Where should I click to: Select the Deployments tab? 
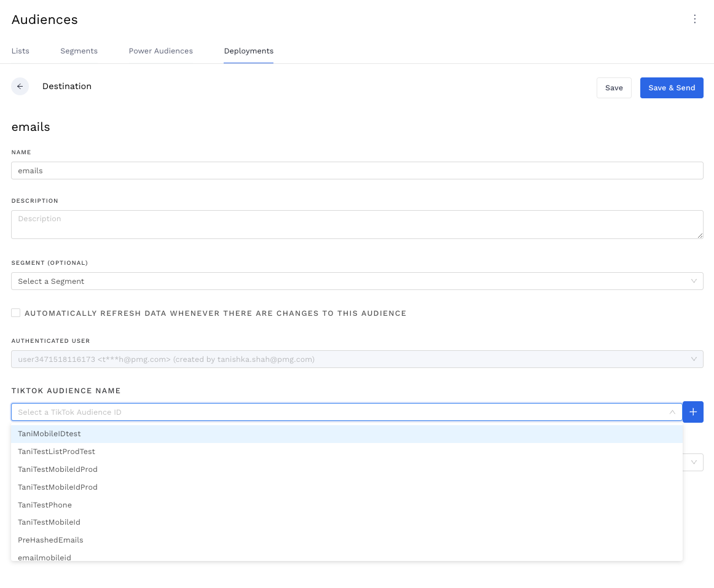248,51
